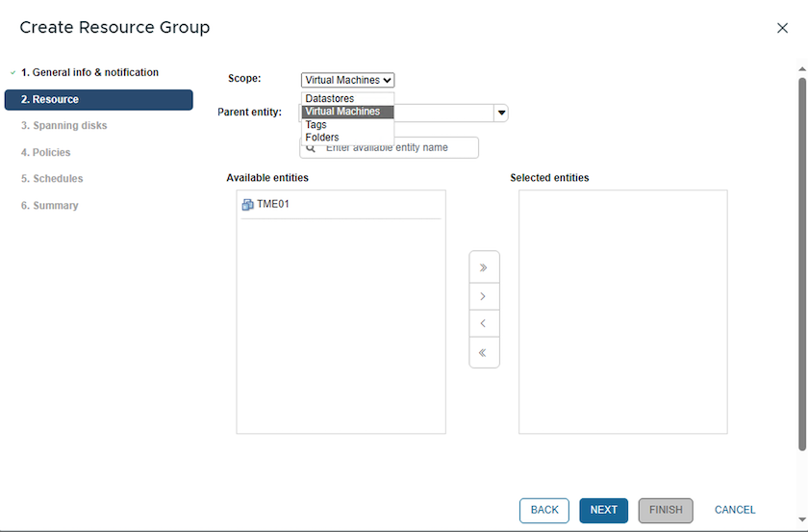Screen dimensions: 808x532
Task: Click the search magnifier icon
Action: [x=311, y=148]
